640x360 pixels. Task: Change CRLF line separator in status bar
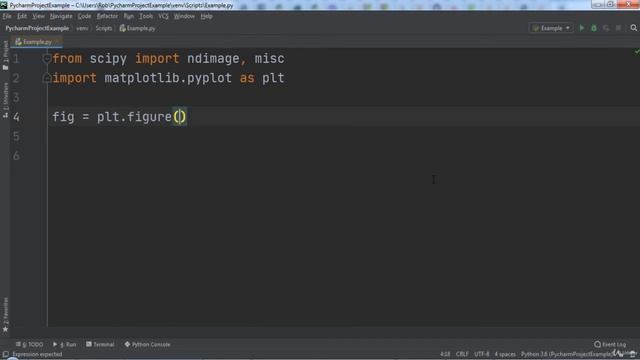462,354
